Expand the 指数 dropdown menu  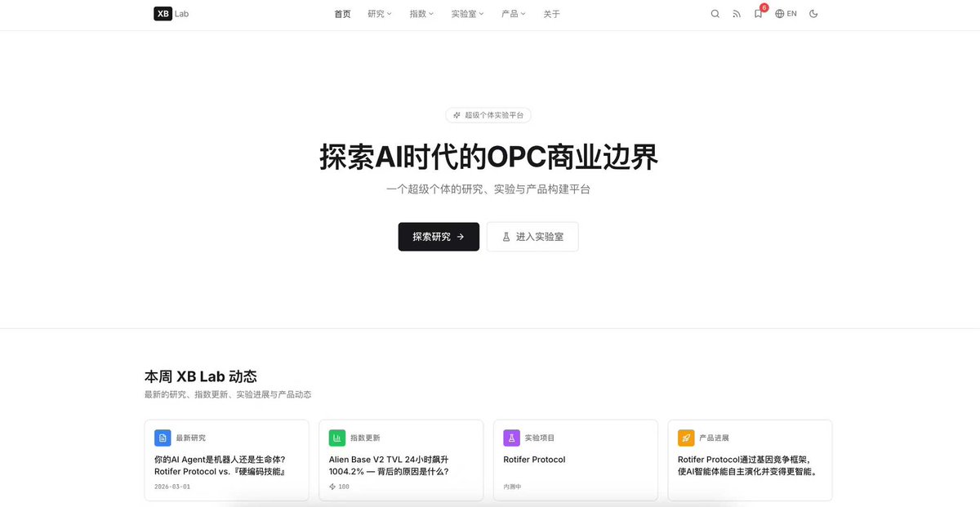point(421,14)
